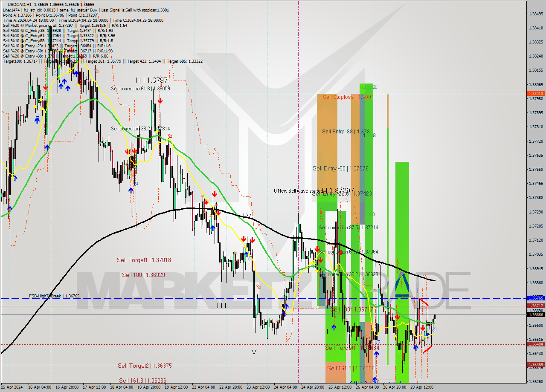Click the '29 Apr 12:00' time label
This screenshot has width=546, height=392.
(421, 387)
